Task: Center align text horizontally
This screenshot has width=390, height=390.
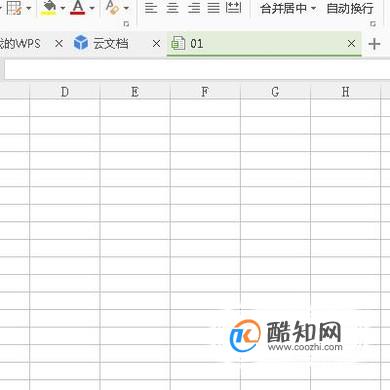Action: coord(172,8)
